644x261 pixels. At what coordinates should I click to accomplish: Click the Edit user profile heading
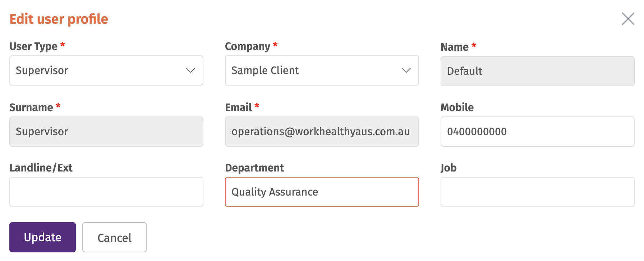pyautogui.click(x=59, y=19)
